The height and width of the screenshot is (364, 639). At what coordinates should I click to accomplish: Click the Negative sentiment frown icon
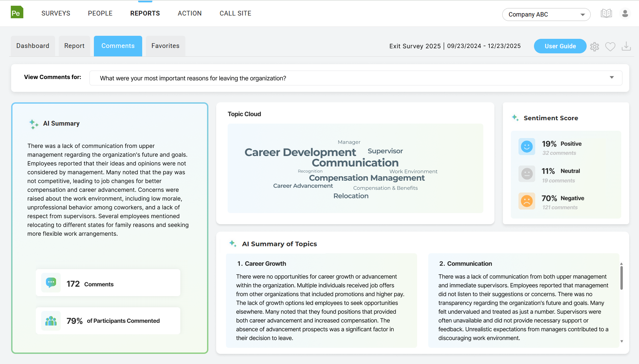tap(527, 201)
